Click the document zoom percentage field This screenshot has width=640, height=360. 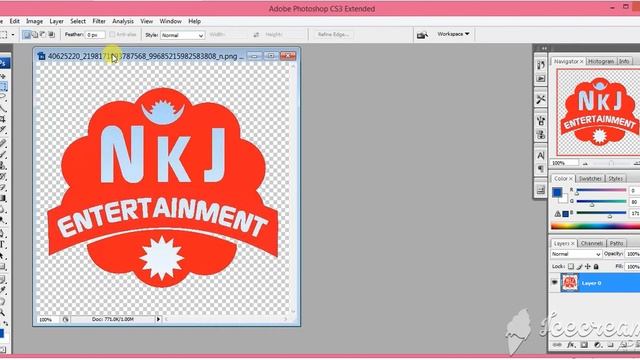click(48, 319)
